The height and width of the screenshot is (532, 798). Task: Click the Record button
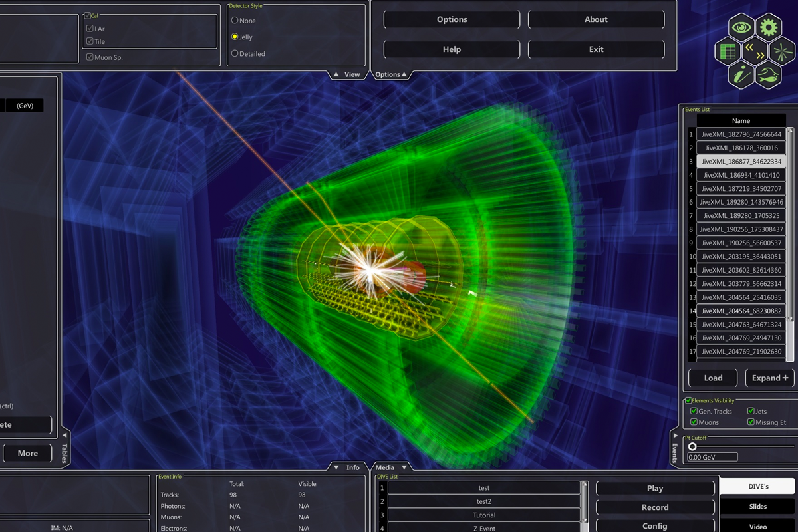point(654,507)
